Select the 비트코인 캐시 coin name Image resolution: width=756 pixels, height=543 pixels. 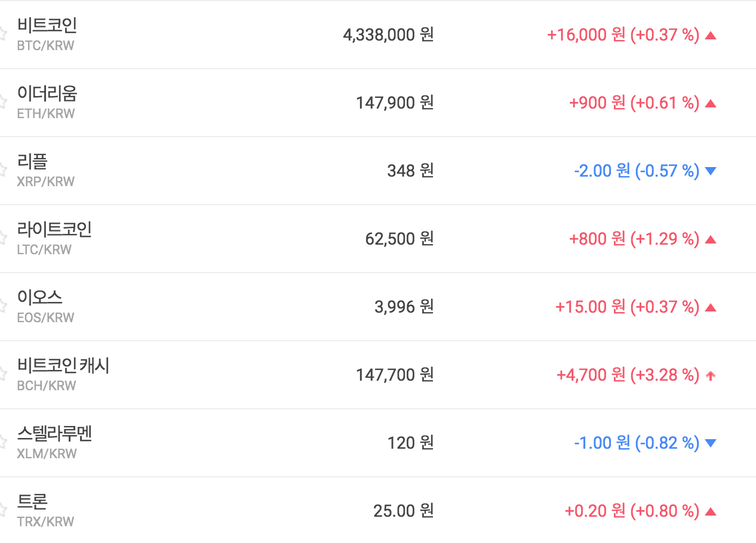click(x=63, y=366)
